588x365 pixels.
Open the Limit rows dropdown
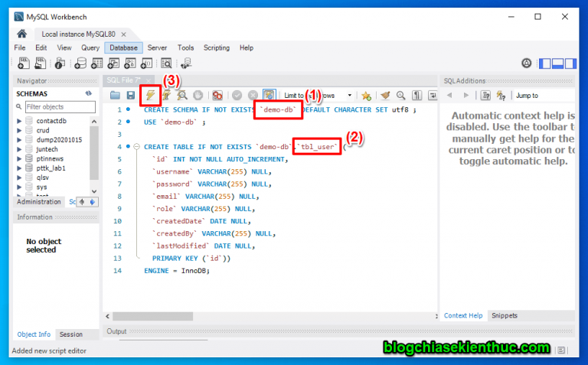tap(349, 95)
